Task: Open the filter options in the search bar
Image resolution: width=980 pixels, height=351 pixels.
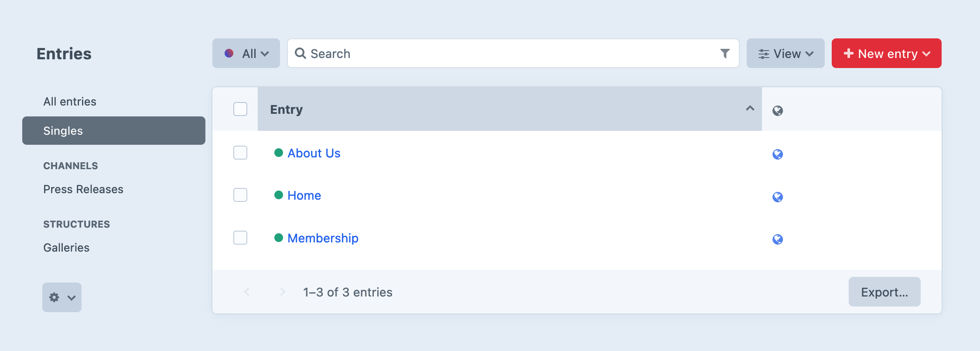Action: 725,53
